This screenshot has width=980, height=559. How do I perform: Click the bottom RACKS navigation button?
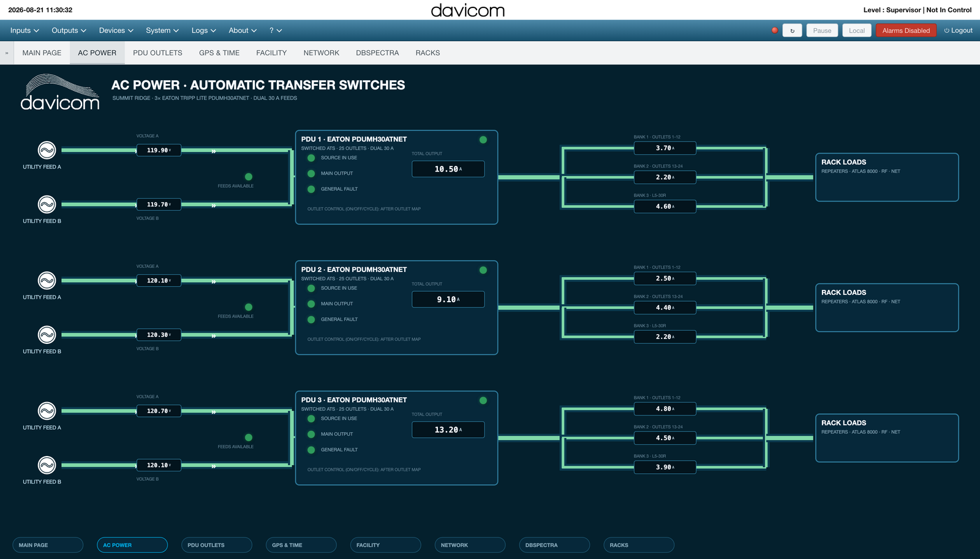tap(639, 545)
